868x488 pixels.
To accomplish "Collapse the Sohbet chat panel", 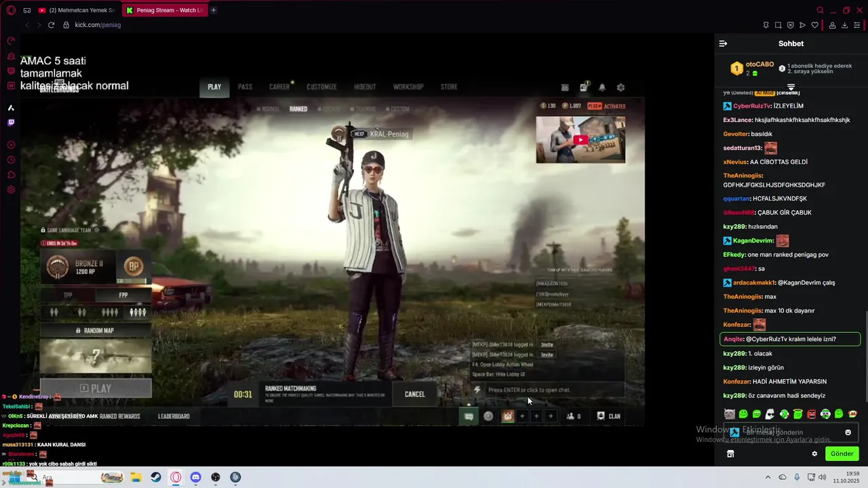I will [723, 43].
